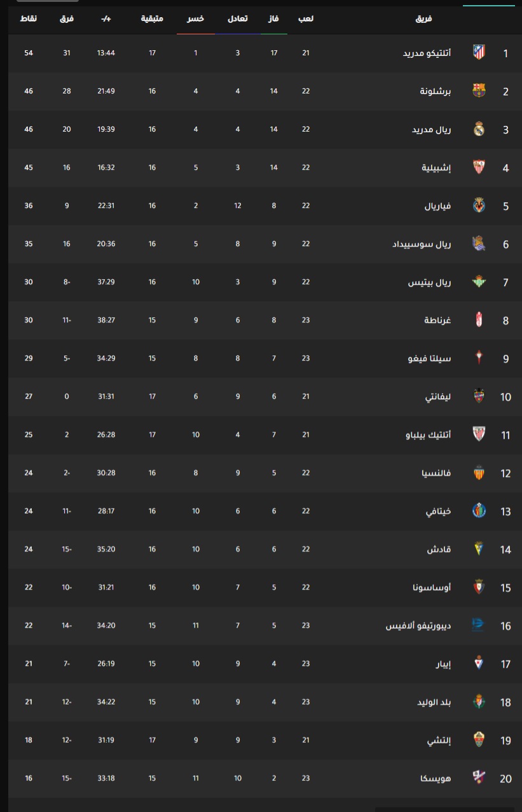Click the Real Madrid club crest
The width and height of the screenshot is (522, 812).
(479, 129)
